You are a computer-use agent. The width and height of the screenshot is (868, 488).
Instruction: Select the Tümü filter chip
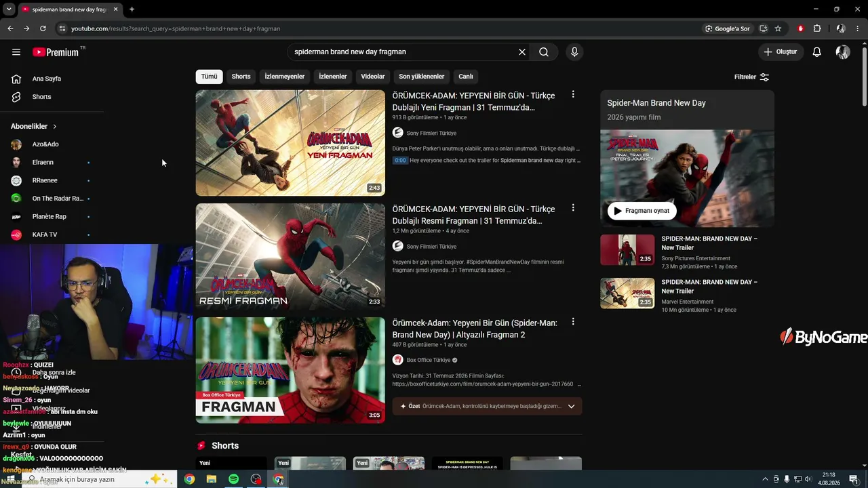click(x=210, y=77)
